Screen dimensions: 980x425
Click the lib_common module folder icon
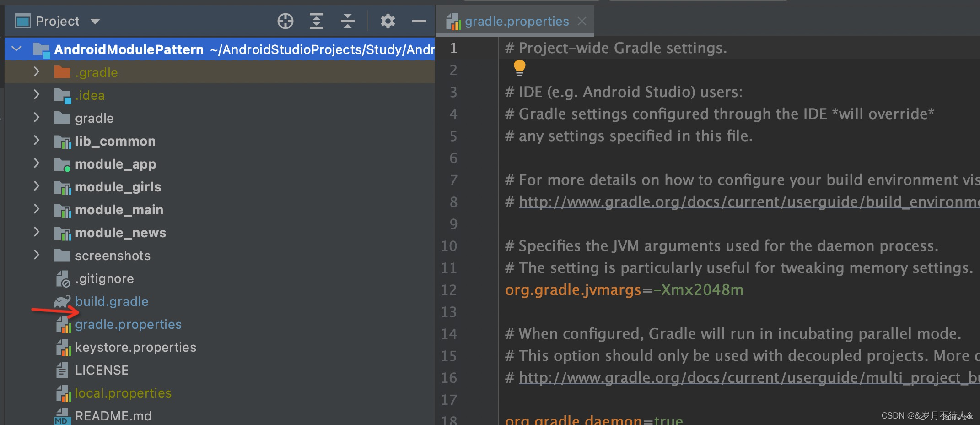click(62, 142)
